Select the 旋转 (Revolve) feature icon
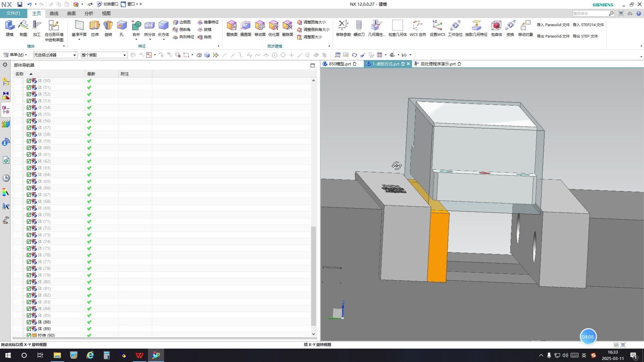The height and width of the screenshot is (362, 644). pos(108,26)
